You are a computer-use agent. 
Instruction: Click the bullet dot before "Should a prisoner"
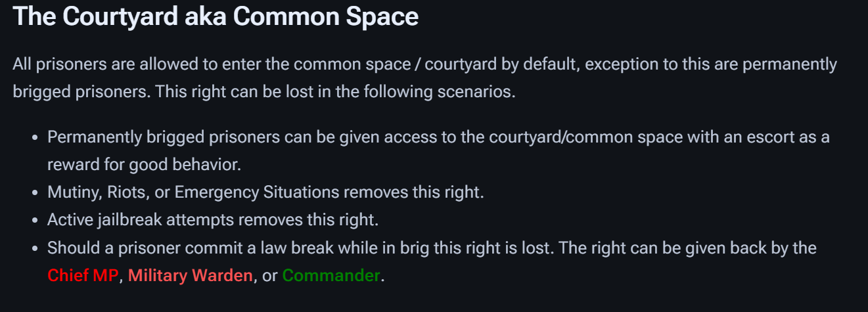pyautogui.click(x=35, y=248)
